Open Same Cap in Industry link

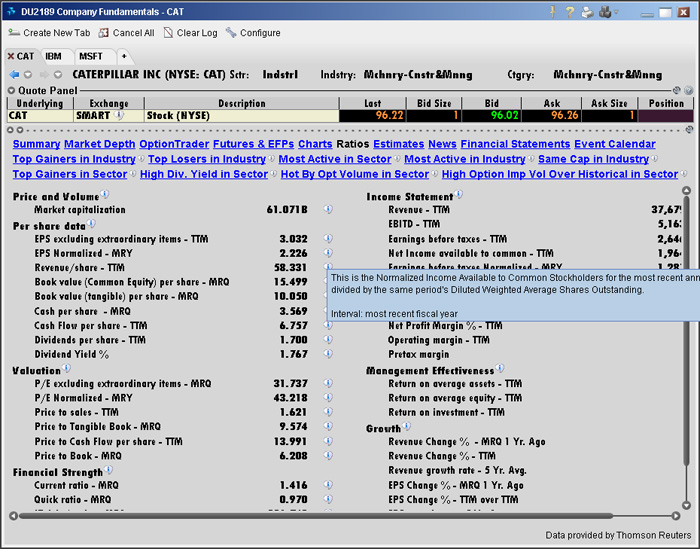[593, 159]
